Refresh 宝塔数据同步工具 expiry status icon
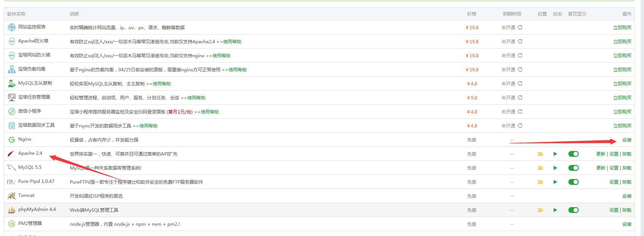 point(520,126)
